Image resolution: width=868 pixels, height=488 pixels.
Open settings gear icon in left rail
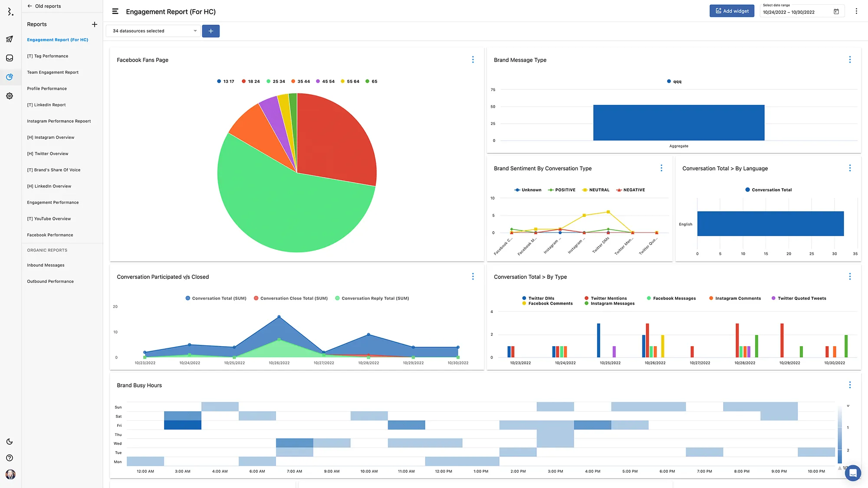(10, 96)
